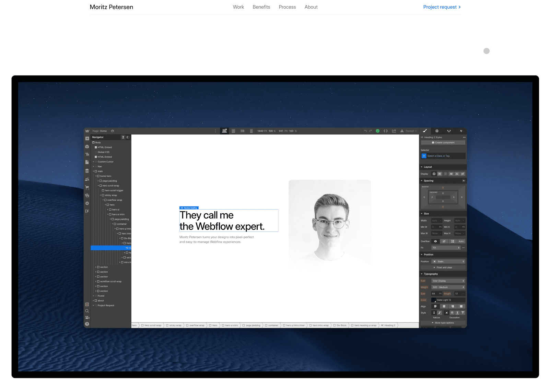Open the Pages panel in left sidebar
549x392 pixels.
tap(87, 162)
